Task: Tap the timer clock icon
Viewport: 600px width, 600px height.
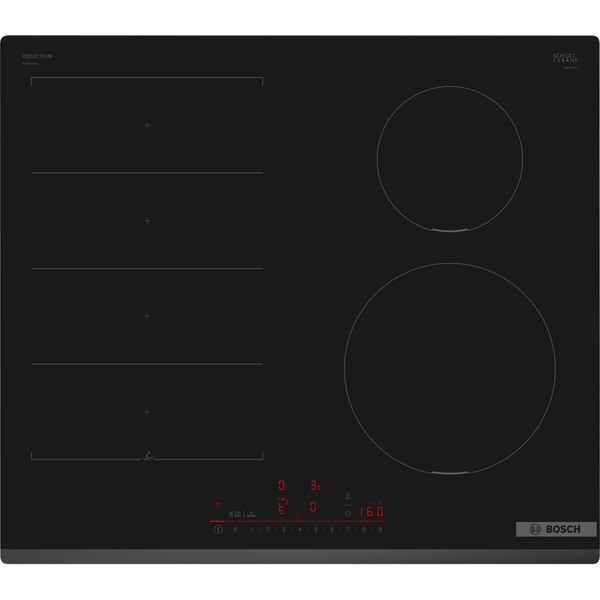Action: pyautogui.click(x=347, y=514)
